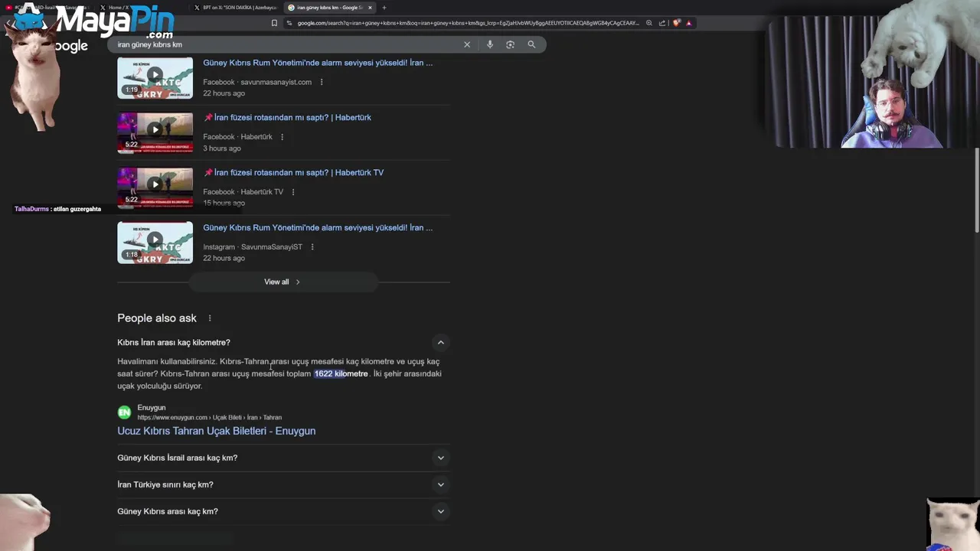Screen dimensions: 980x551
Task: Open more options for Instagram SavunmaSanayiST result
Action: (312, 247)
